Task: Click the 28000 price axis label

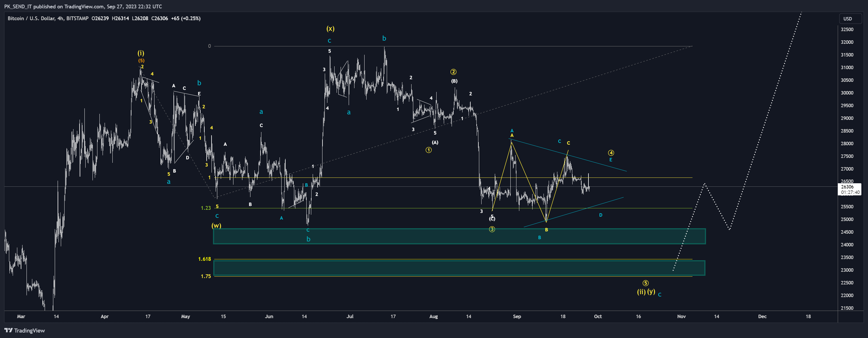Action: click(847, 143)
